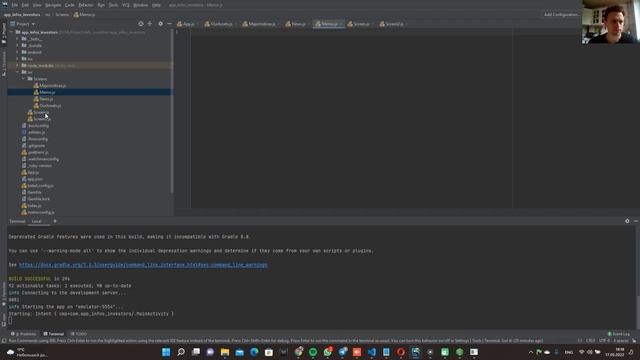This screenshot has width=640, height=360.
Task: Open the vertical Structure tool window stripe button
Action: (x=4, y=64)
